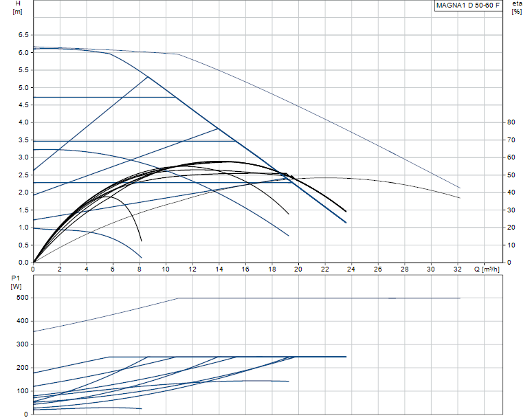The image size is (532, 420).
Task: Click the 16 tick on Q axis
Action: tap(245, 269)
